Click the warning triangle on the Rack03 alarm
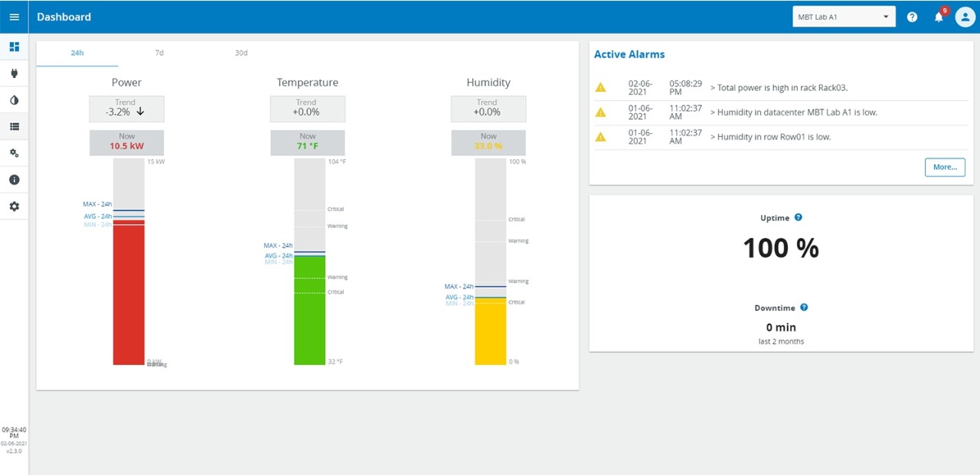The height and width of the screenshot is (475, 980). (x=601, y=86)
